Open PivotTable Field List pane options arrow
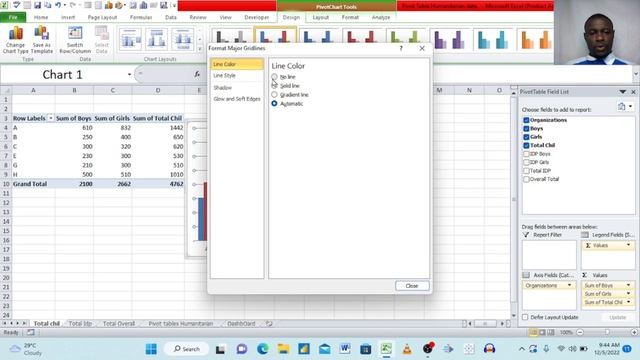Viewport: 640px width, 360px height. pos(622,92)
